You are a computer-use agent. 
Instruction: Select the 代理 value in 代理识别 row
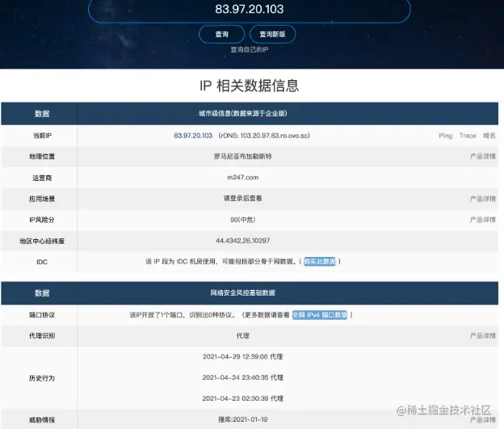click(242, 336)
